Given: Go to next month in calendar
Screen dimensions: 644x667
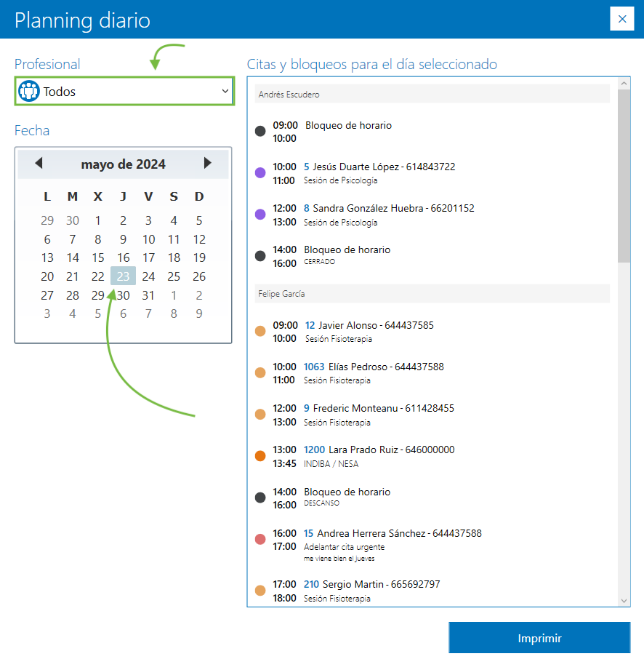Looking at the screenshot, I should click(x=208, y=164).
